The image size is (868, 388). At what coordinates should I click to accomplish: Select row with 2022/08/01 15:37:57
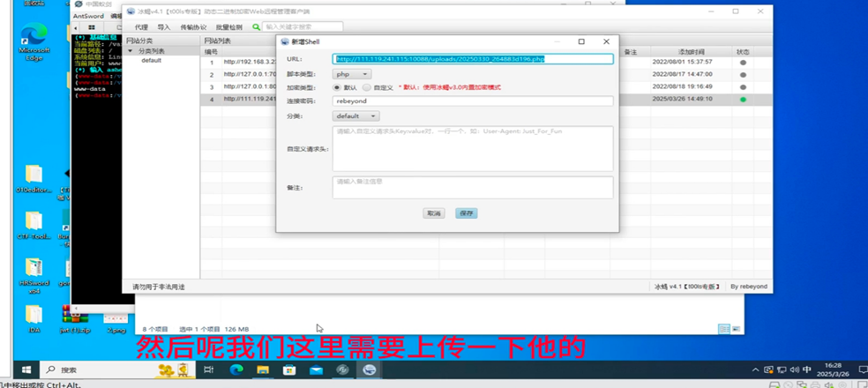[x=485, y=62]
